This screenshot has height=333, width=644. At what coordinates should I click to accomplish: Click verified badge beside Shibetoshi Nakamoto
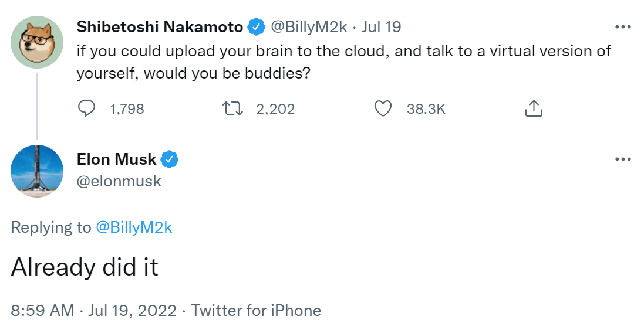click(255, 27)
